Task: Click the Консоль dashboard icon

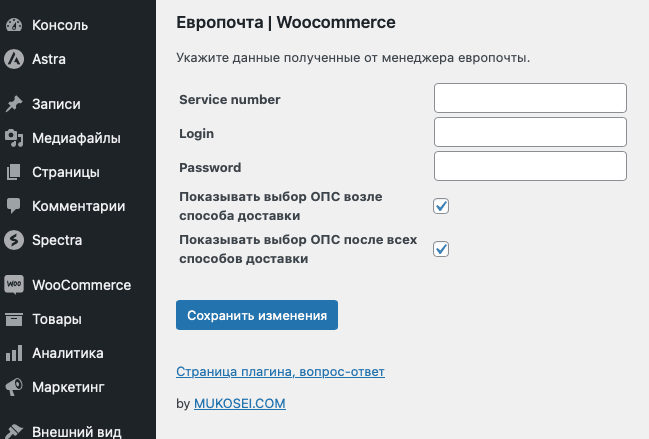Action: click(14, 25)
